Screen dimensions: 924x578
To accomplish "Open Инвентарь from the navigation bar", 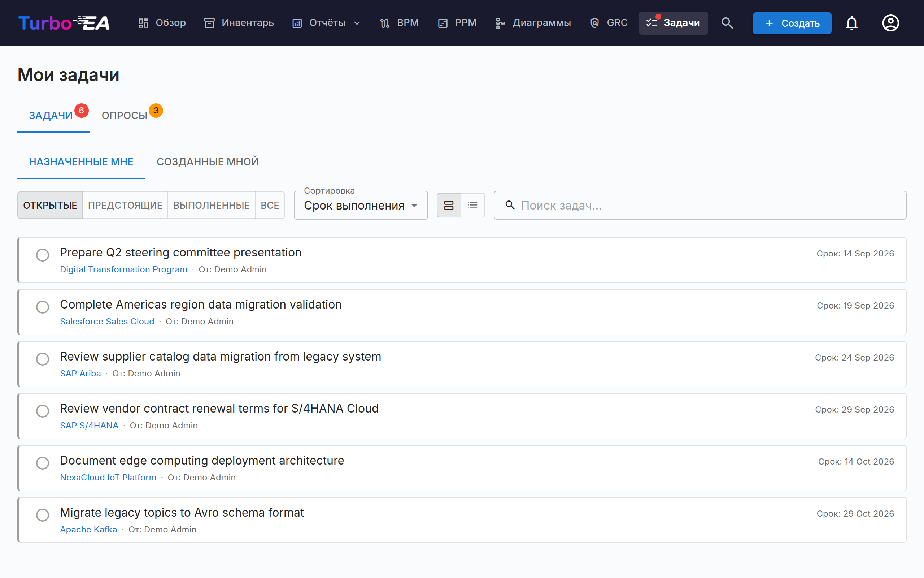I will pos(239,23).
